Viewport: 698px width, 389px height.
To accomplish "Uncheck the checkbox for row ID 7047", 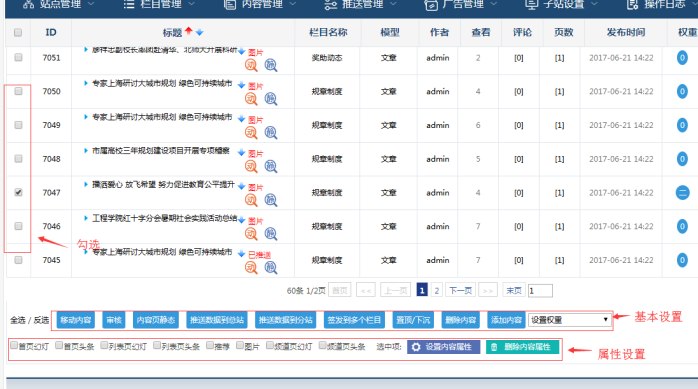I will click(18, 192).
